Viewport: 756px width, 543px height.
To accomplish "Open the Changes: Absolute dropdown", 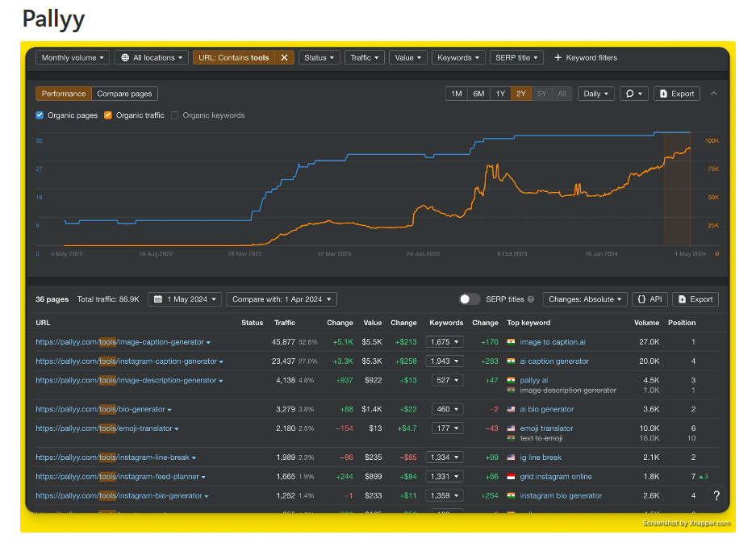I will coord(585,299).
